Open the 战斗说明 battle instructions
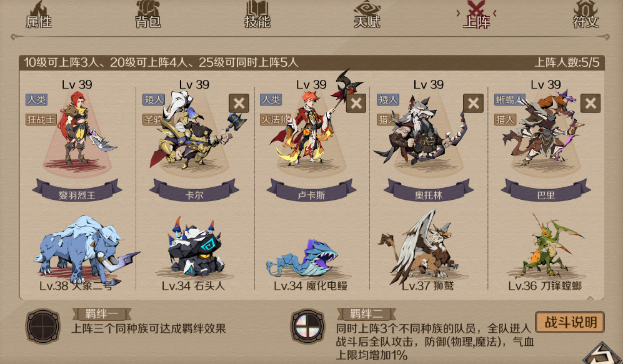The height and width of the screenshot is (364, 623). coord(570,322)
